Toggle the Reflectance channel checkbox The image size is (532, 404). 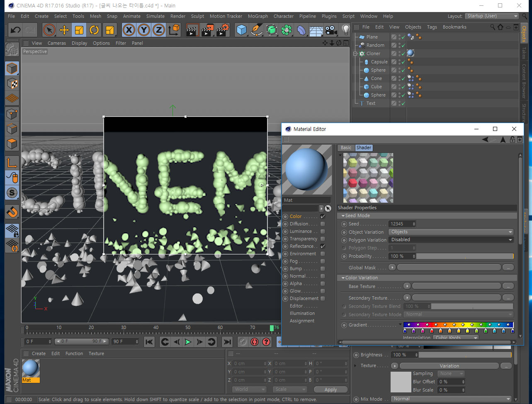(323, 246)
